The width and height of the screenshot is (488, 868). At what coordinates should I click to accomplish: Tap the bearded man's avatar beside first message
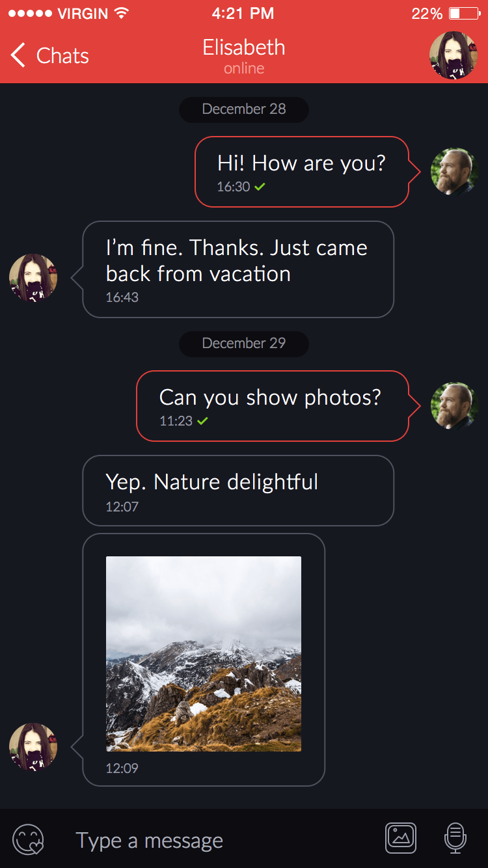(x=454, y=172)
